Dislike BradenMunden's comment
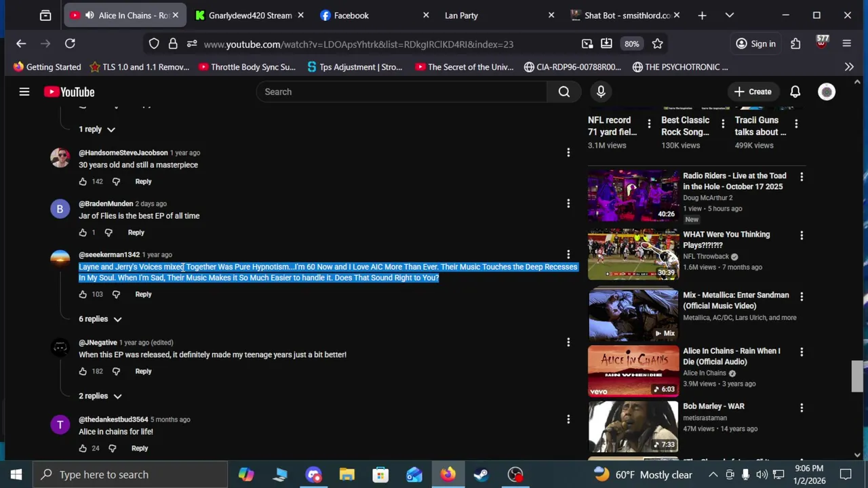868x488 pixels. pyautogui.click(x=108, y=232)
